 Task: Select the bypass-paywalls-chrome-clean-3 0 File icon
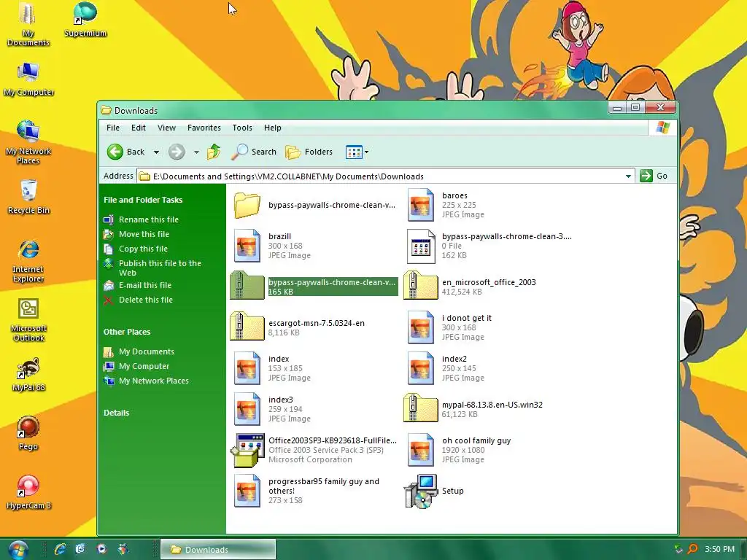[421, 246]
